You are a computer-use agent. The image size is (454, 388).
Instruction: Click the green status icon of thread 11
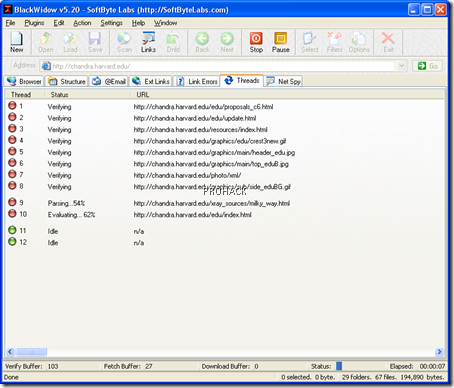pyautogui.click(x=12, y=230)
